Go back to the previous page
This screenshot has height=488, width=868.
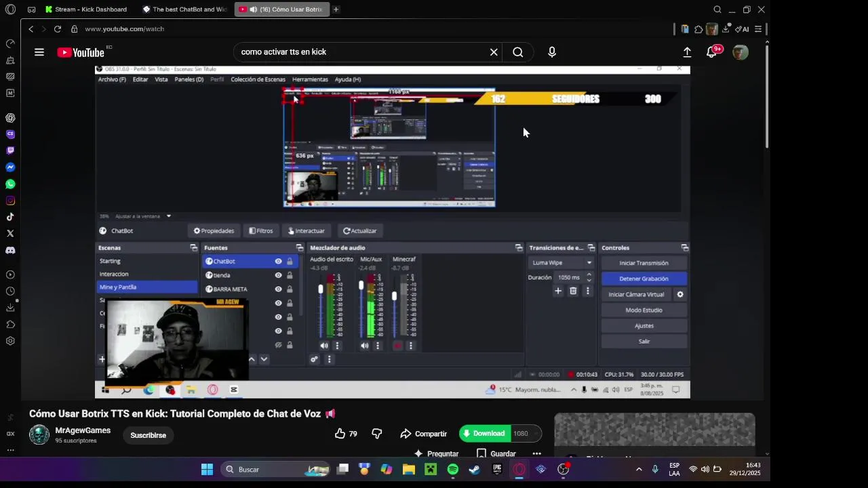tap(31, 29)
